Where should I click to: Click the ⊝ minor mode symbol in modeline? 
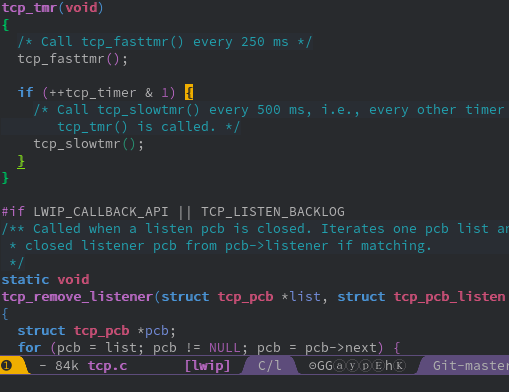click(312, 366)
